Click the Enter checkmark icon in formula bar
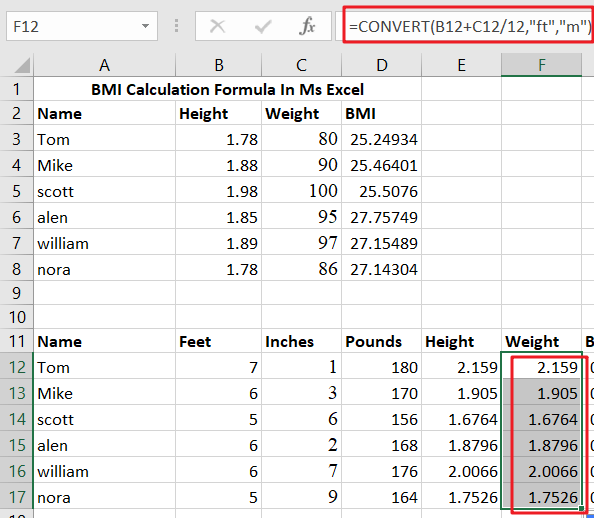 tap(263, 27)
